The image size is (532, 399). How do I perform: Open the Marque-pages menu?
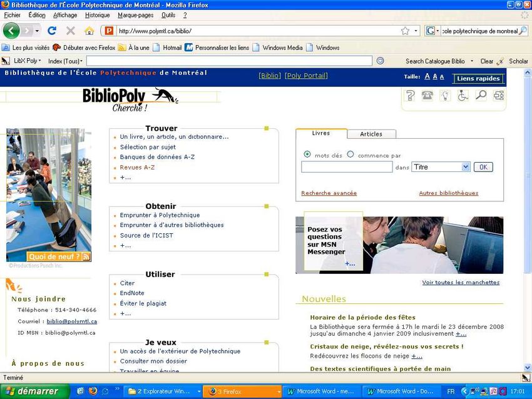point(135,15)
